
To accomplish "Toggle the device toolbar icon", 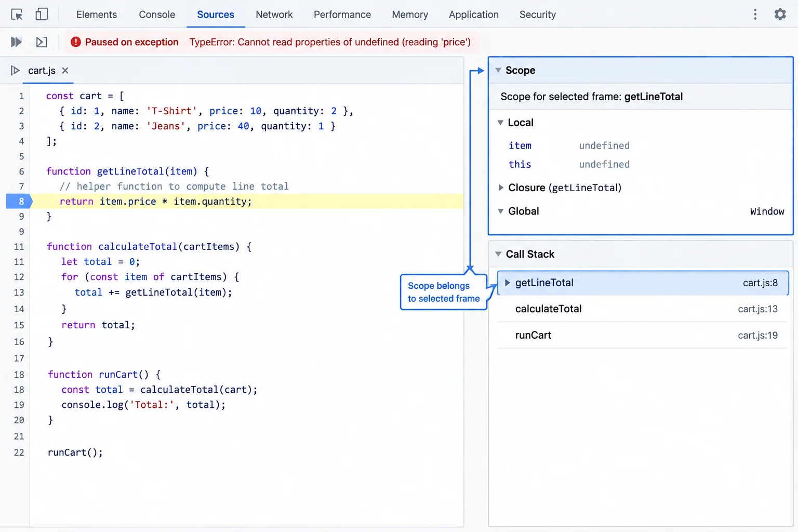I will [42, 15].
